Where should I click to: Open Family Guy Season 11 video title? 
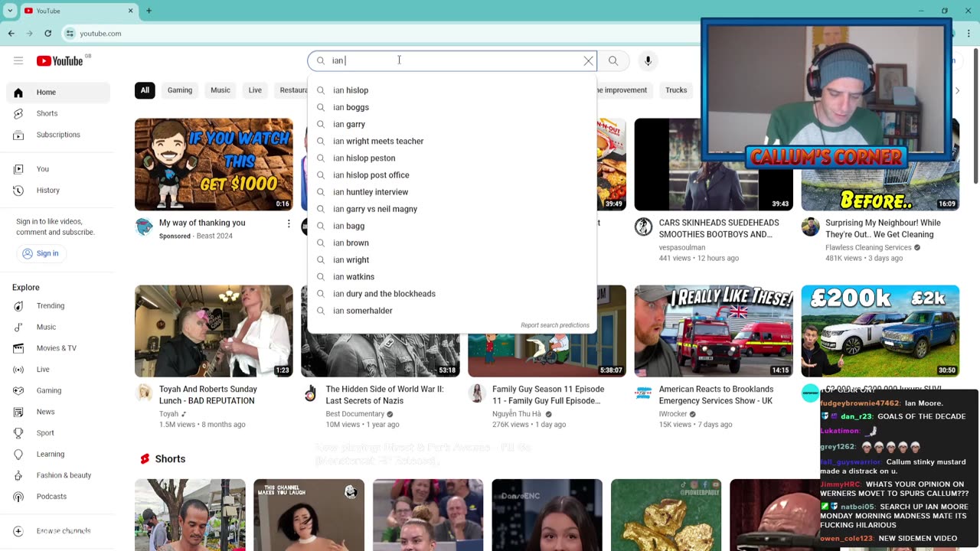click(548, 395)
